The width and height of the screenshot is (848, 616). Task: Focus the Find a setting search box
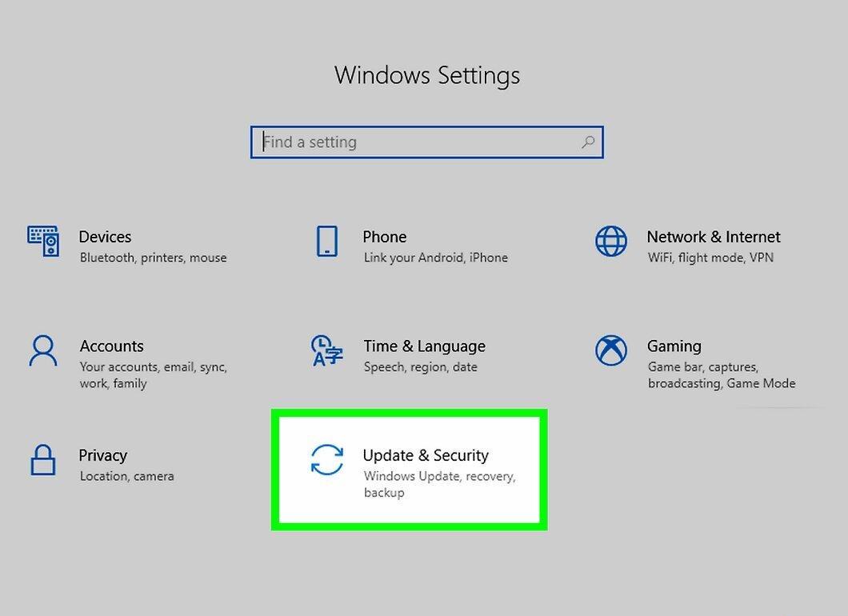pyautogui.click(x=426, y=142)
